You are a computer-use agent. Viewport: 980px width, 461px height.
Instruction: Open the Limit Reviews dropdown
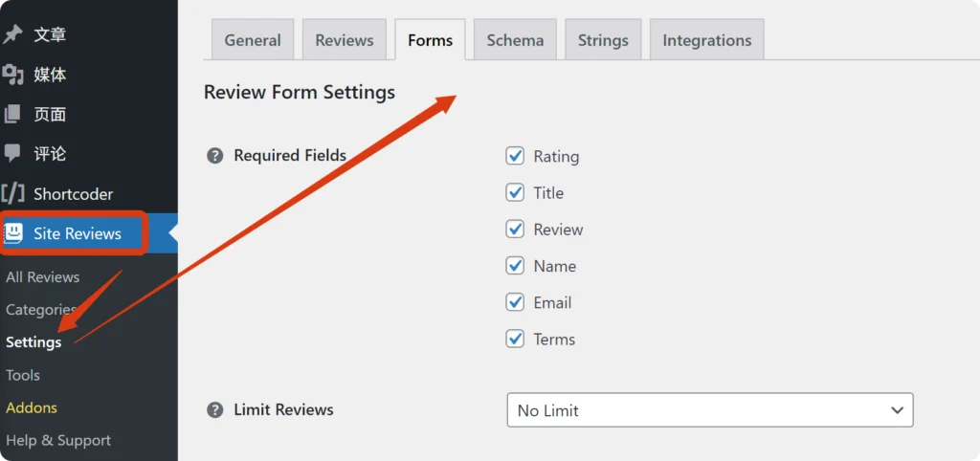[x=709, y=410]
